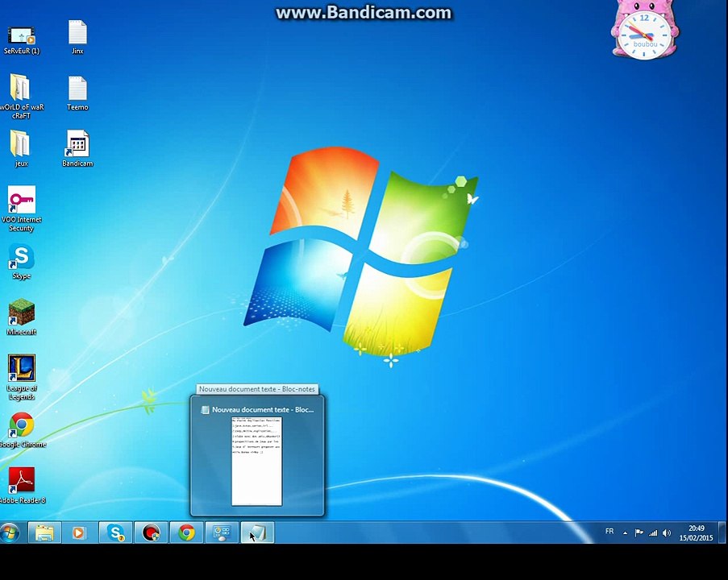Image resolution: width=728 pixels, height=580 pixels.
Task: Open the clock showing 20:49
Action: click(x=696, y=532)
